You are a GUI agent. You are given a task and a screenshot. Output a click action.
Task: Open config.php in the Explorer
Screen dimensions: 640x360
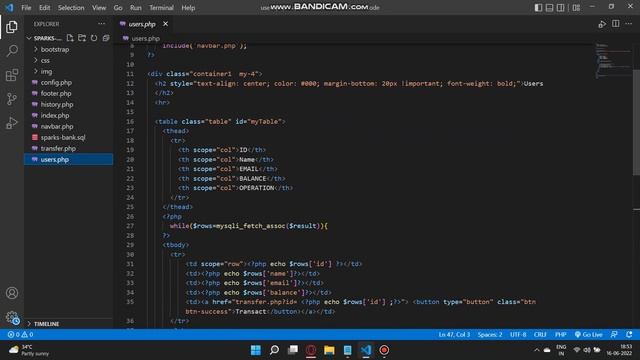69,82
